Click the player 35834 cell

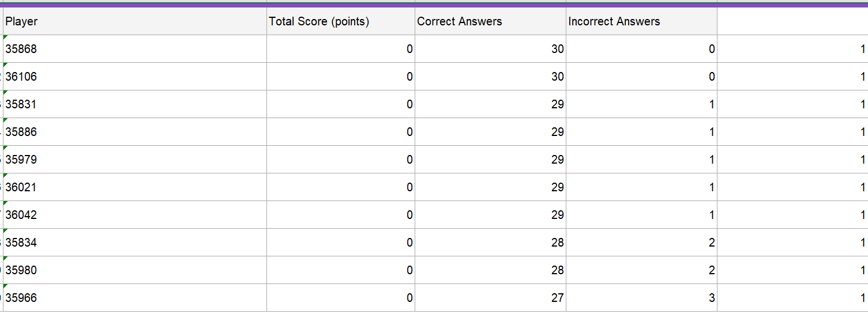[134, 243]
